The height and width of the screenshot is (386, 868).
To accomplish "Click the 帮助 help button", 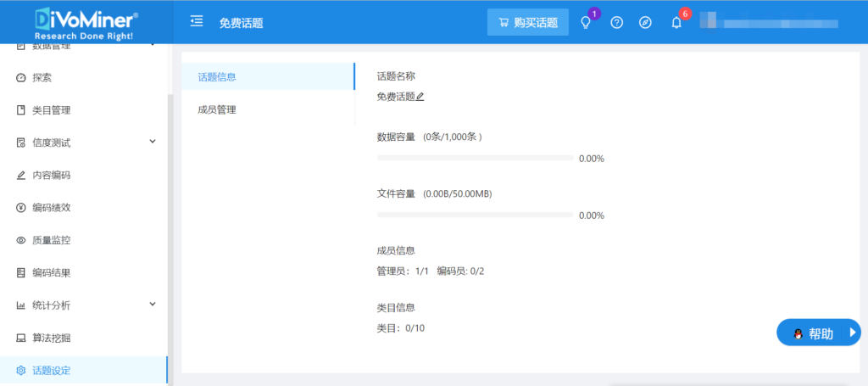I will pos(819,333).
